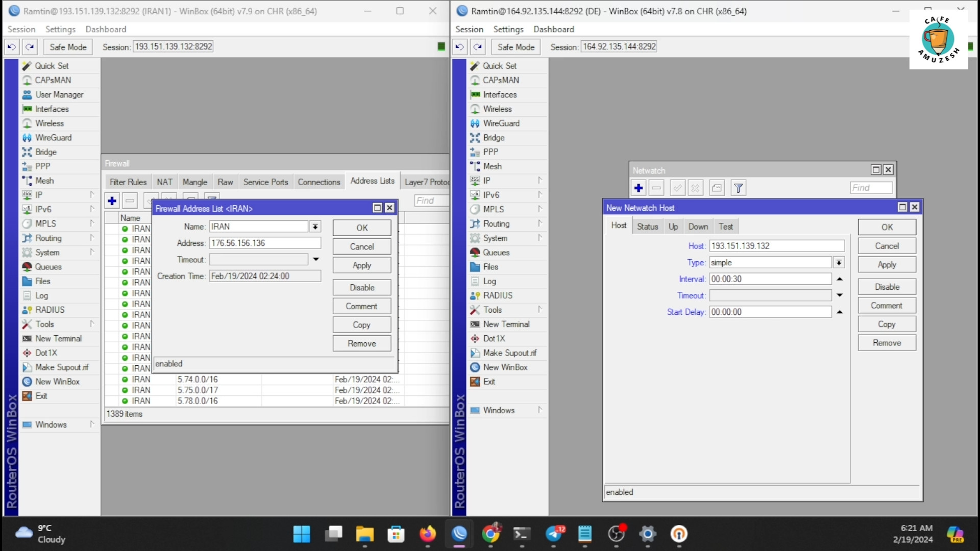Click the disable X icon in Netwatch
980x551 pixels.
click(x=695, y=188)
